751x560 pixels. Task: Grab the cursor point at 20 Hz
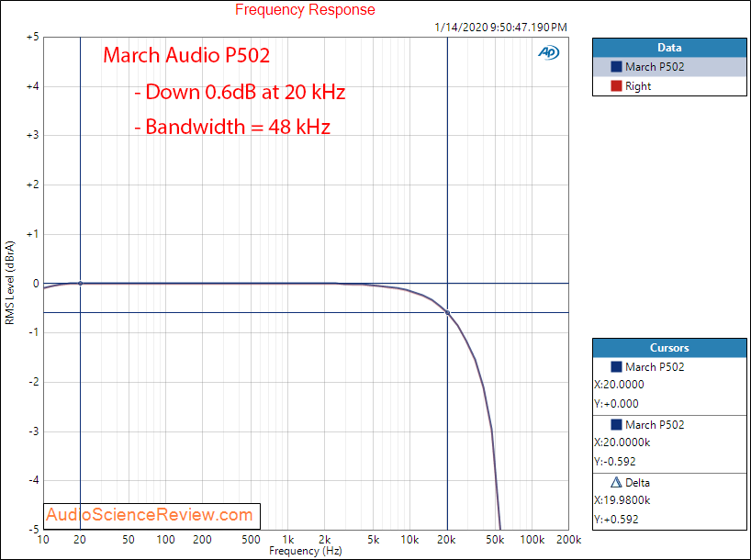[80, 284]
